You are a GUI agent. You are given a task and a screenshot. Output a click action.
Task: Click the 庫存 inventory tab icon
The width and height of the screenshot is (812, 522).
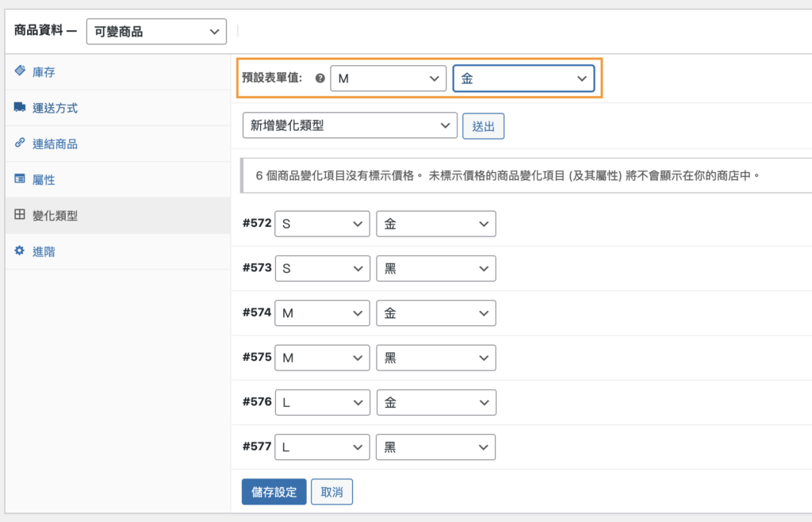20,71
